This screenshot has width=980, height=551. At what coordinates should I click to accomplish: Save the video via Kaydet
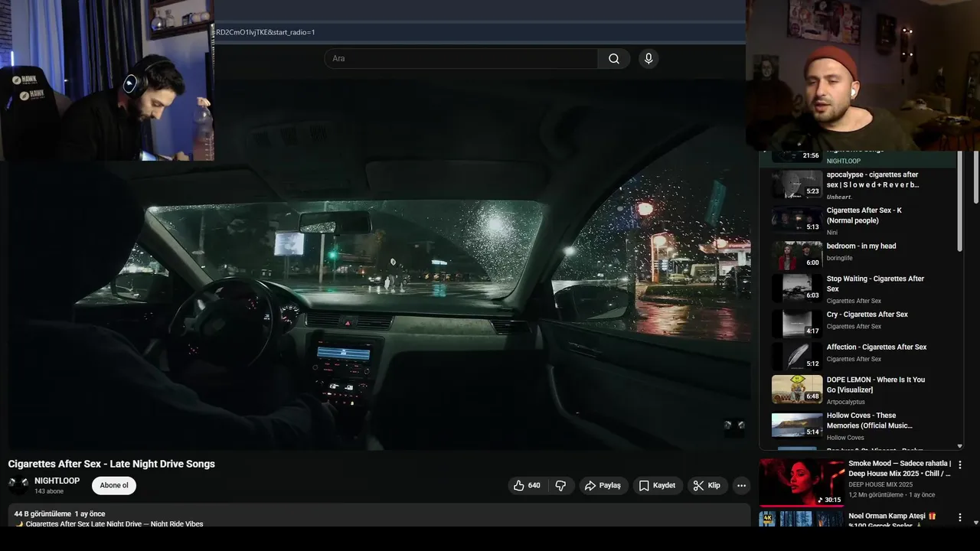[x=658, y=485]
